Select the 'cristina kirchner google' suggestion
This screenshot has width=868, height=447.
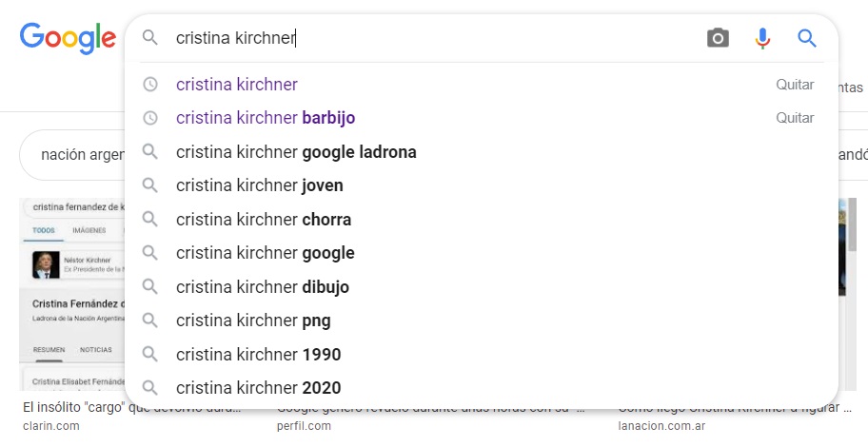tap(265, 253)
